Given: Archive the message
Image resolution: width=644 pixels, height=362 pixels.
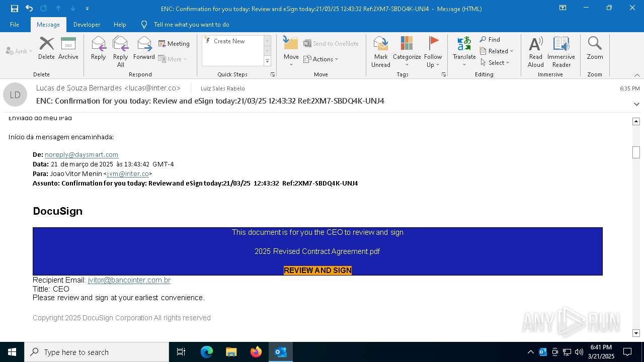Looking at the screenshot, I should (x=68, y=48).
